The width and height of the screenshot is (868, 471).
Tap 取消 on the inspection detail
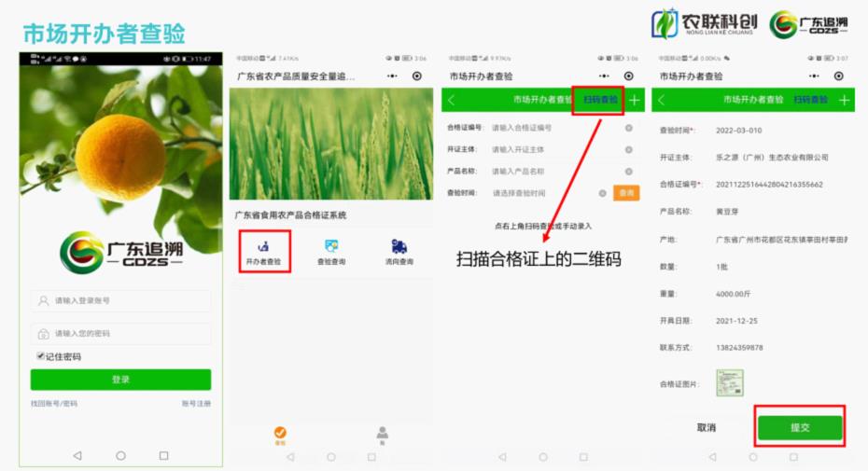707,427
